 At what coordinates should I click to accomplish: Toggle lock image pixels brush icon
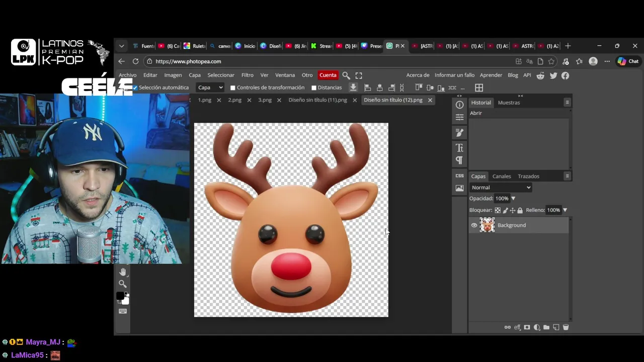[x=505, y=210]
